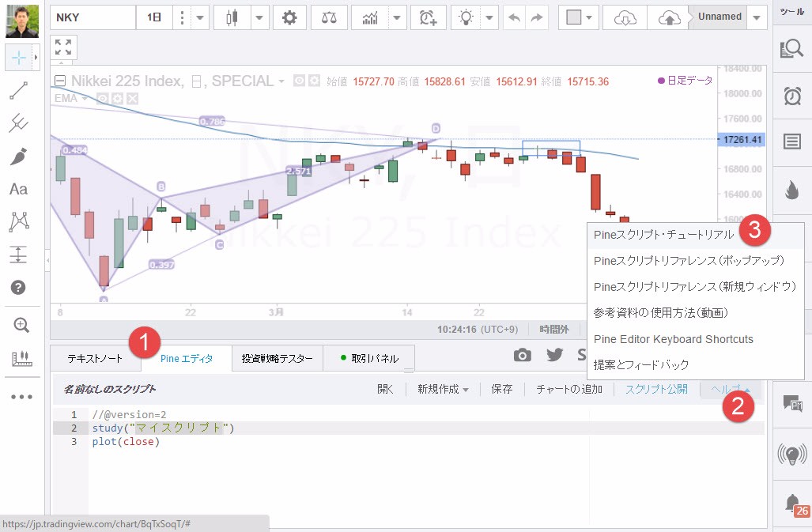Add an alert with the clock-plus icon
This screenshot has height=532, width=812.
click(x=429, y=17)
